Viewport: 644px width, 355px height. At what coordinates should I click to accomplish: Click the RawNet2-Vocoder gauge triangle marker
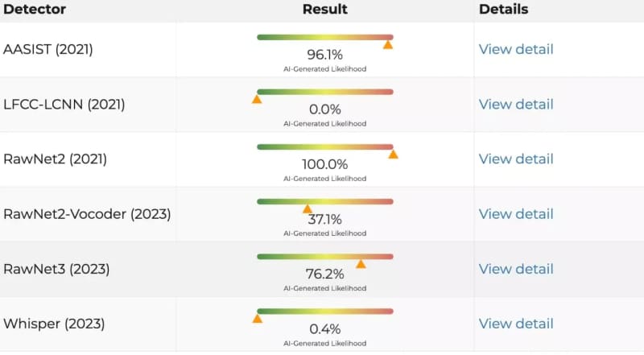coord(307,208)
